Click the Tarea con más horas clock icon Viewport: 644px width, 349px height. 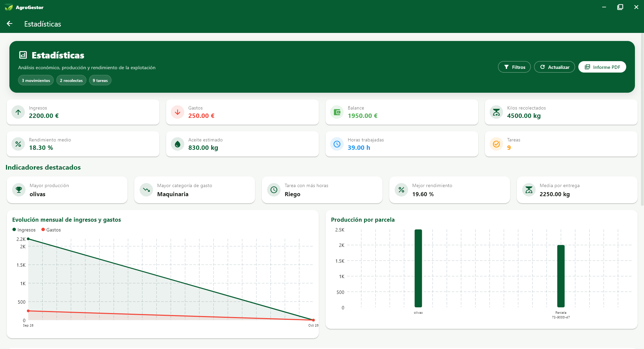pyautogui.click(x=274, y=190)
